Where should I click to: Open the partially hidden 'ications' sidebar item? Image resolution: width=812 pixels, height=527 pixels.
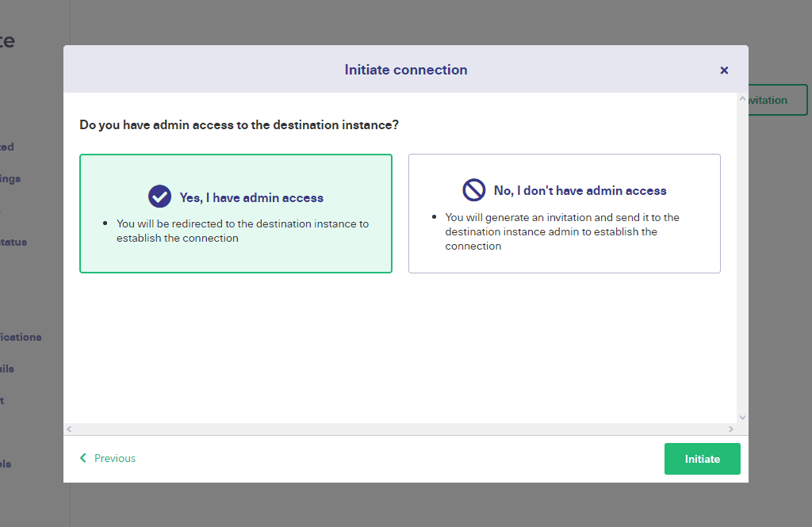[x=21, y=337]
